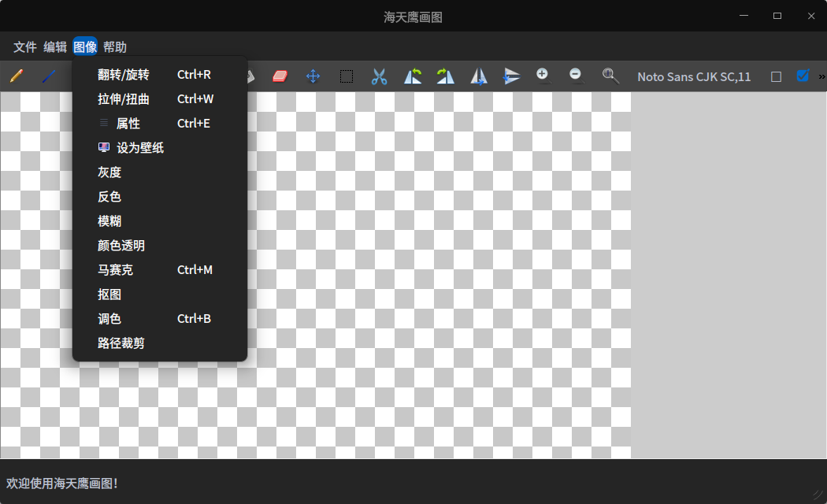Viewport: 827px width, 504px height.
Task: Choose 反色 invert menu entry
Action: click(x=160, y=197)
